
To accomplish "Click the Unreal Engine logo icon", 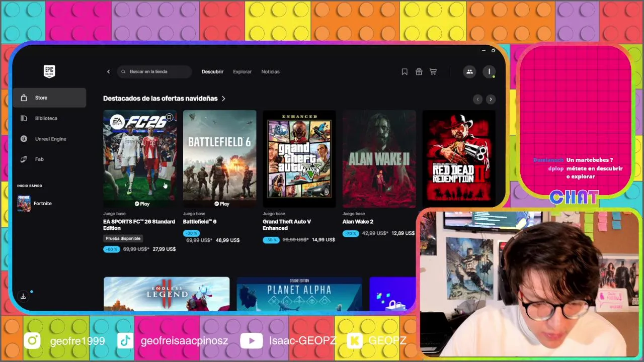I will 24,139.
